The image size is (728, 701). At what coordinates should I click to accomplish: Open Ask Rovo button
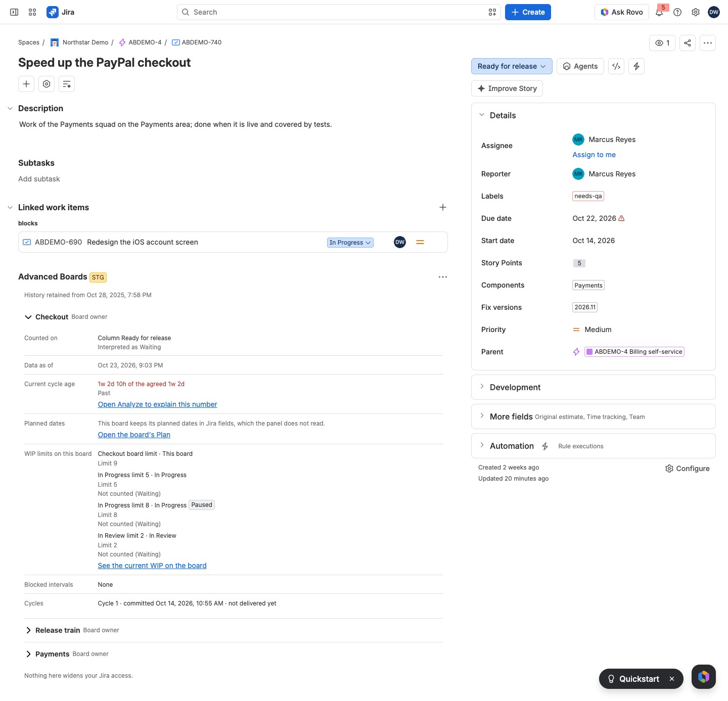(x=622, y=12)
